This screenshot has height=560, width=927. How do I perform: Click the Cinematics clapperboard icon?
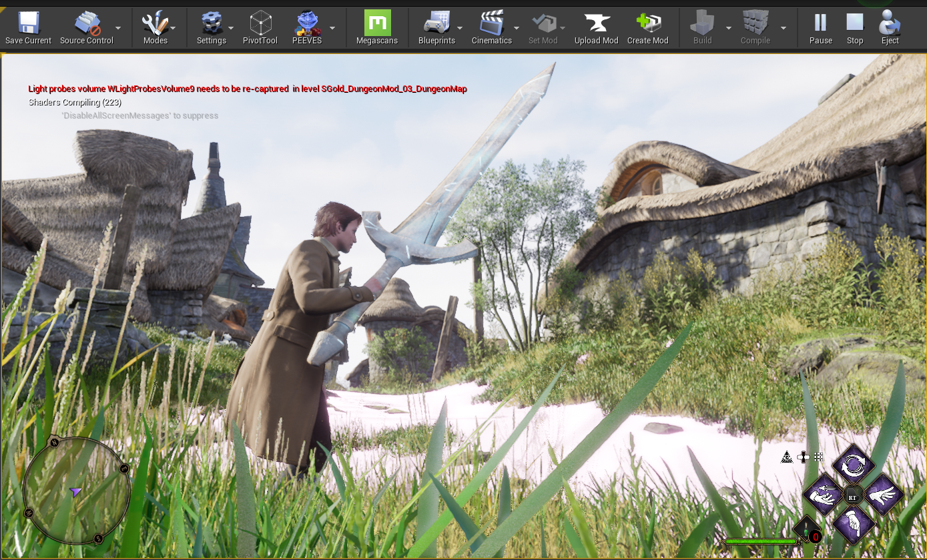coord(492,23)
